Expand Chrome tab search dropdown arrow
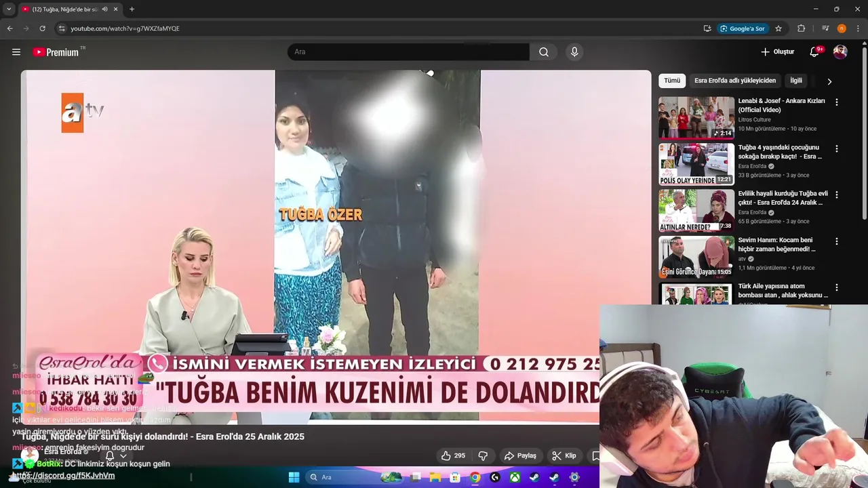This screenshot has width=868, height=488. click(9, 9)
